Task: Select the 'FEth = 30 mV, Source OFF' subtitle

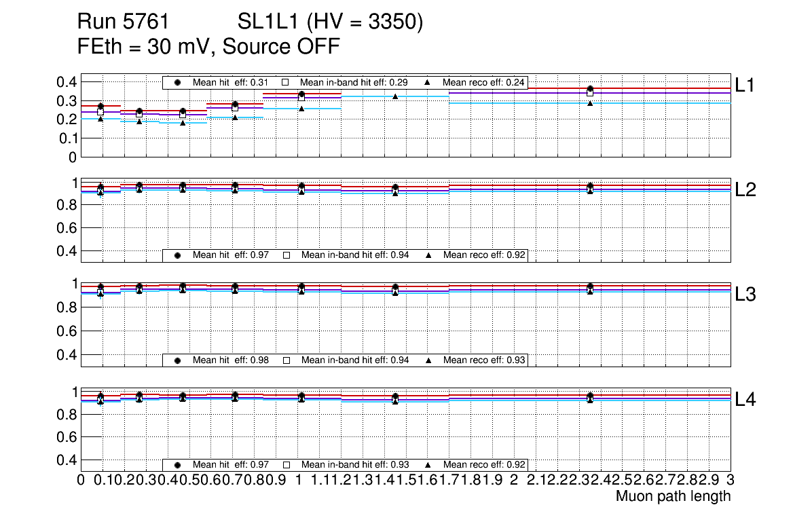Action: 208,47
